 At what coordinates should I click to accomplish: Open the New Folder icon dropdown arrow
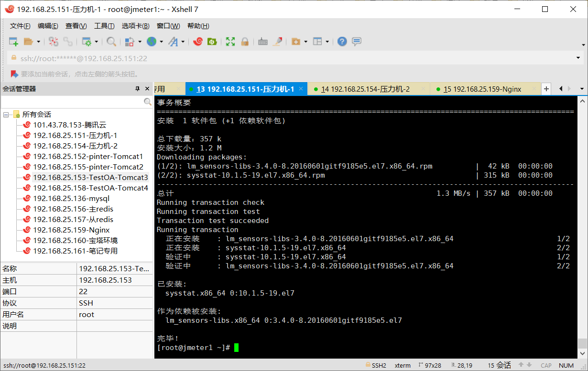tap(305, 42)
